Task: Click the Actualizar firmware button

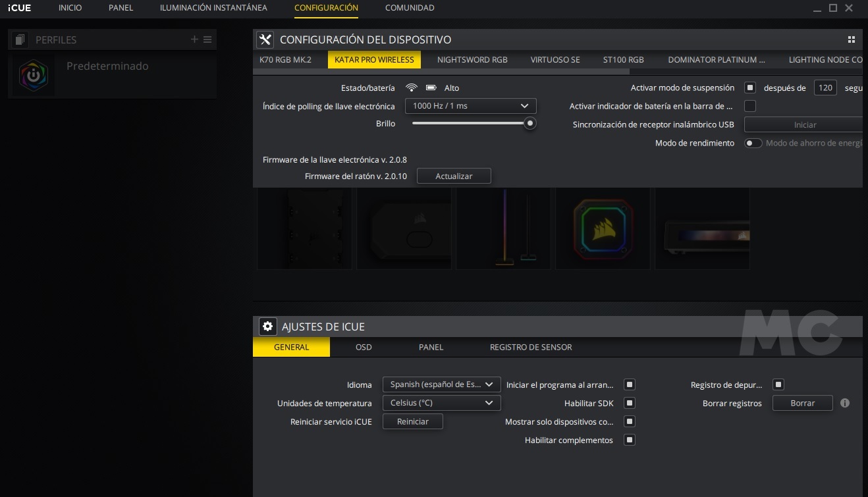Action: [x=454, y=176]
